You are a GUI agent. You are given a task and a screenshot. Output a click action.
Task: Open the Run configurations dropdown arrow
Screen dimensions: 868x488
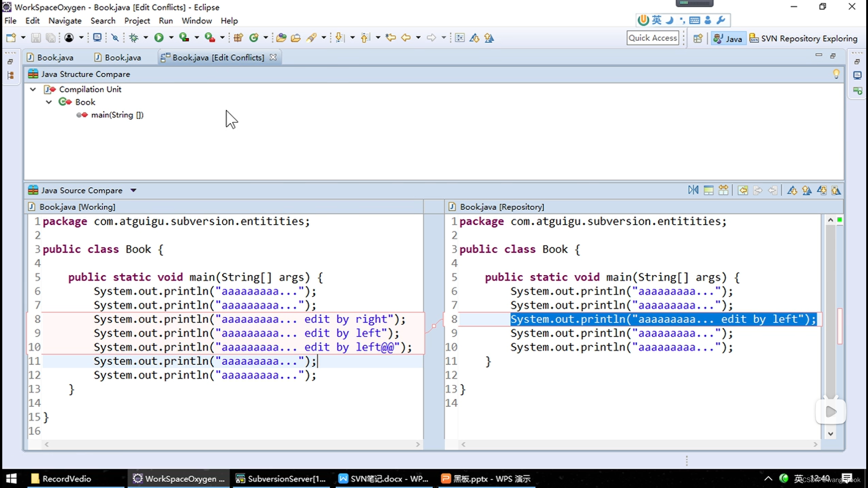click(x=171, y=38)
